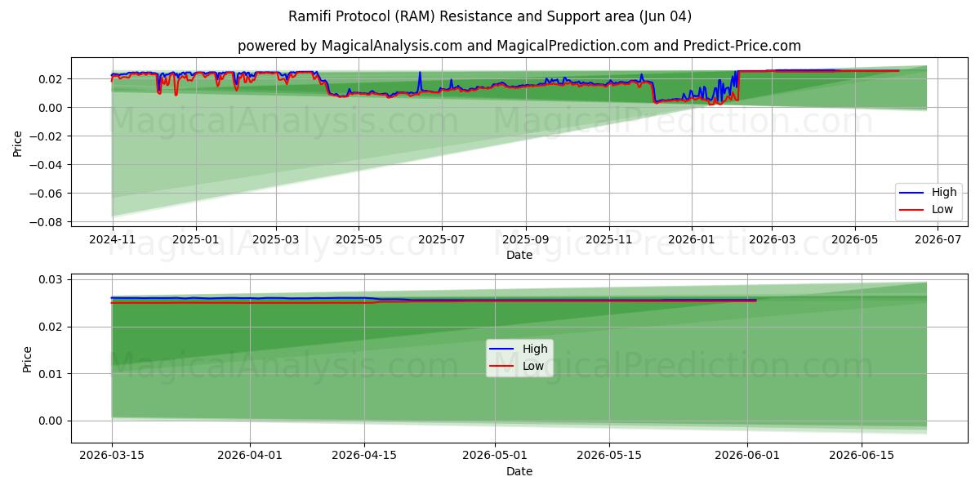Click the 'Price' axis label of the lower chart
The width and height of the screenshot is (980, 490).
(x=28, y=359)
